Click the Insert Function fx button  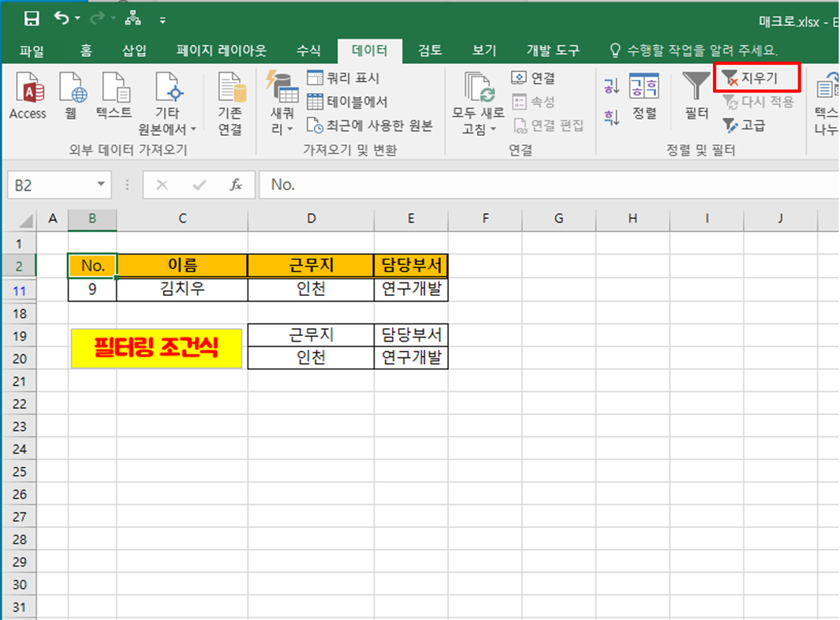pos(236,185)
